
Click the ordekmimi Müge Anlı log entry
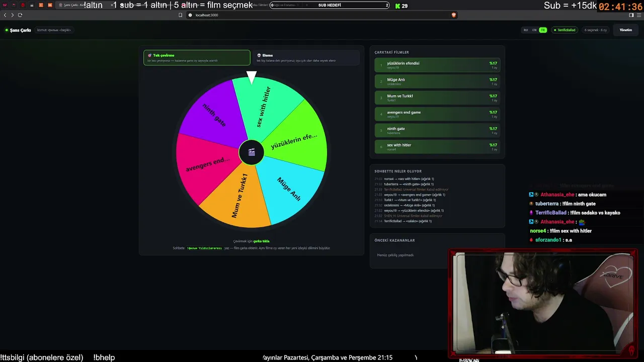[405, 205]
